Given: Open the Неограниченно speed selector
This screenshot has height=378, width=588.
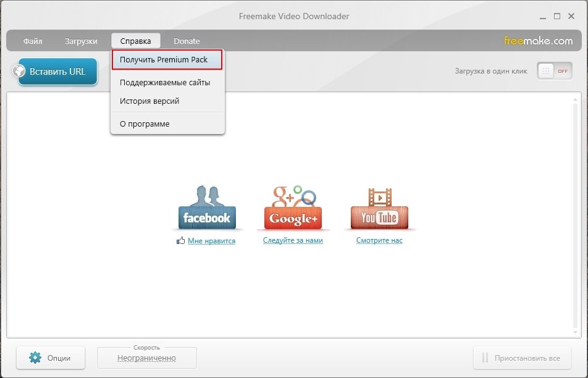Looking at the screenshot, I should point(146,358).
